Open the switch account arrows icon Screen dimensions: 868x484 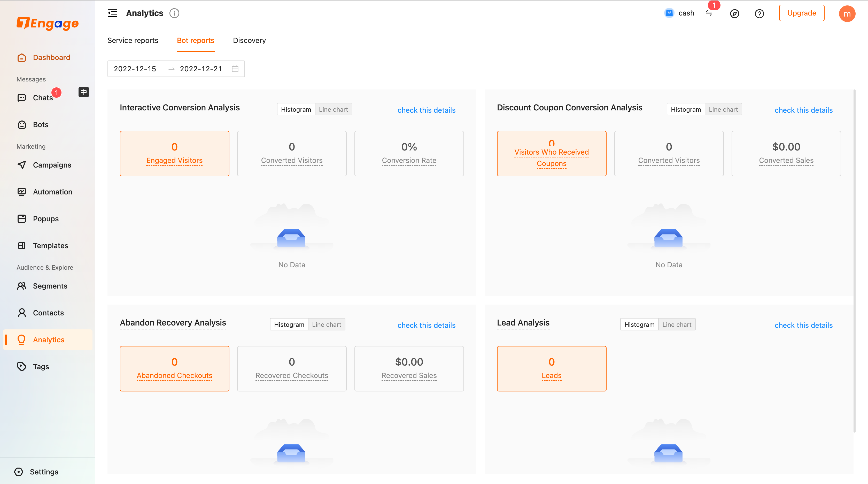[709, 13]
